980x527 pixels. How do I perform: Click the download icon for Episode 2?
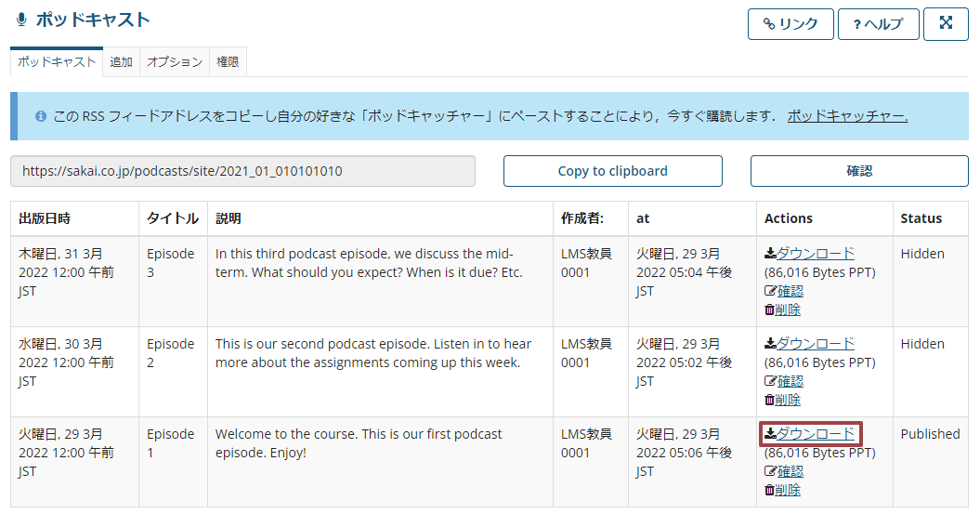(770, 343)
